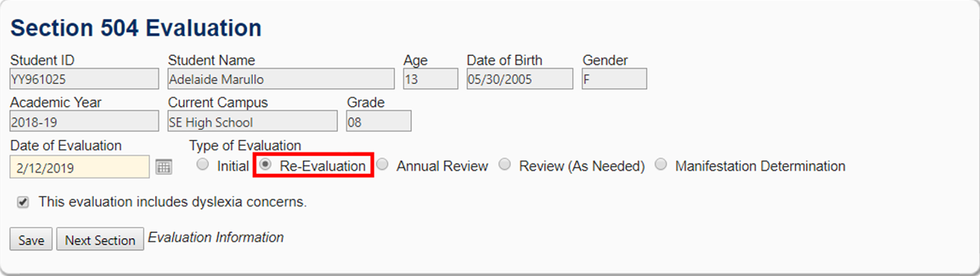Uncheck the dyslexia concerns checkbox
Viewport: 980px width, 276px height.
pyautogui.click(x=24, y=203)
